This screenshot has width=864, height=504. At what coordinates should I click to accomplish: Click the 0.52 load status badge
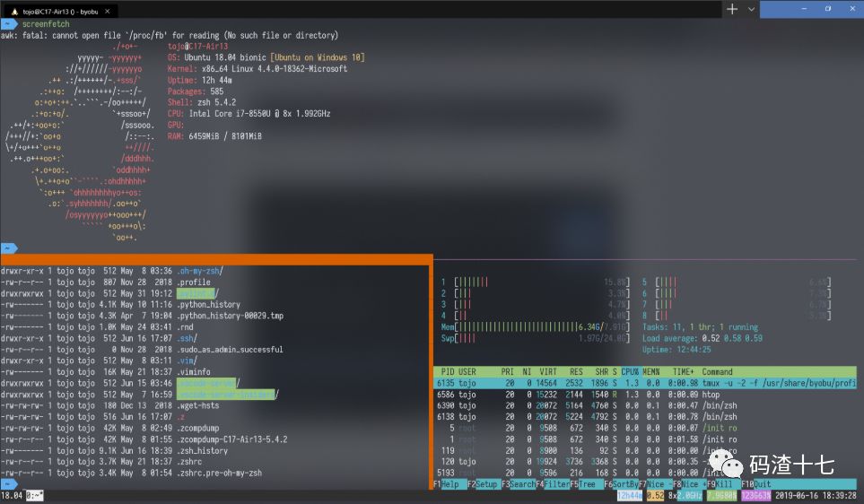point(655,496)
